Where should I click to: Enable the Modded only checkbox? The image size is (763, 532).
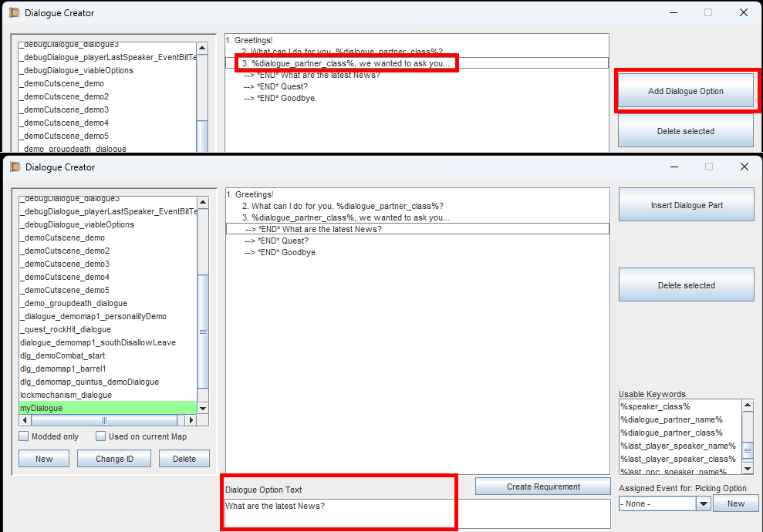[25, 436]
